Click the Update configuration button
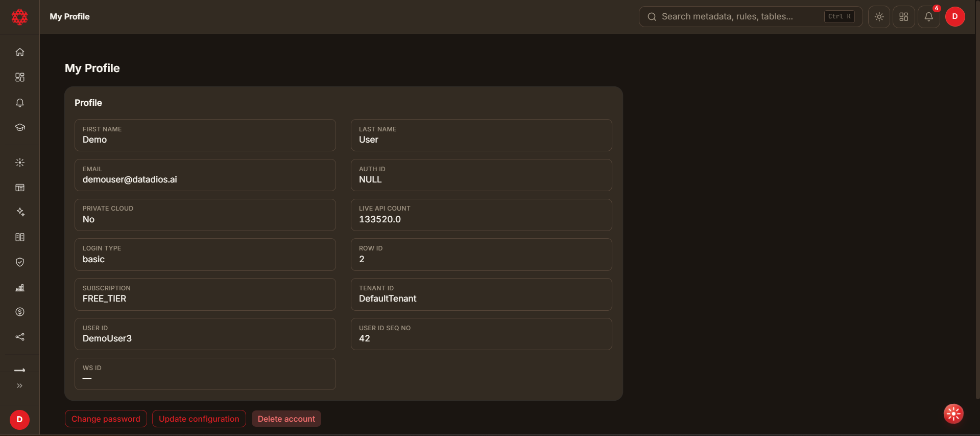This screenshot has height=436, width=980. point(199,419)
